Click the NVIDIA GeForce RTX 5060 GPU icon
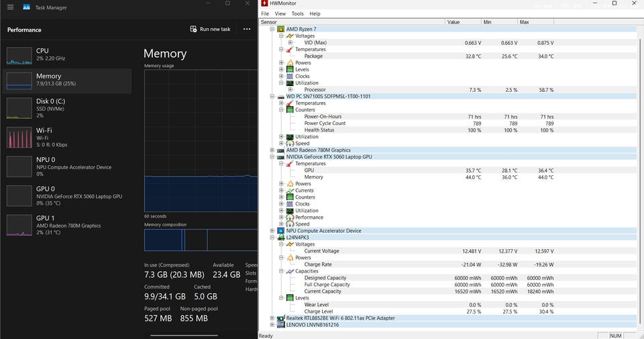Image resolution: width=644 pixels, height=339 pixels. pos(281,157)
